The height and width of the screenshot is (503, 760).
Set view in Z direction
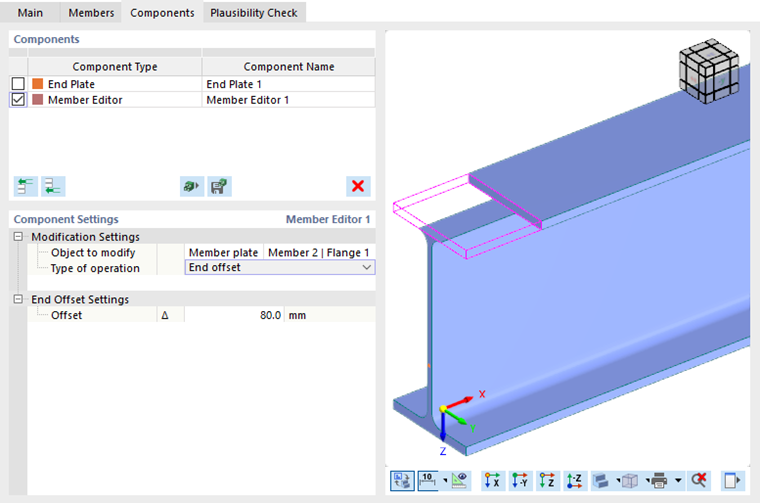(x=547, y=481)
